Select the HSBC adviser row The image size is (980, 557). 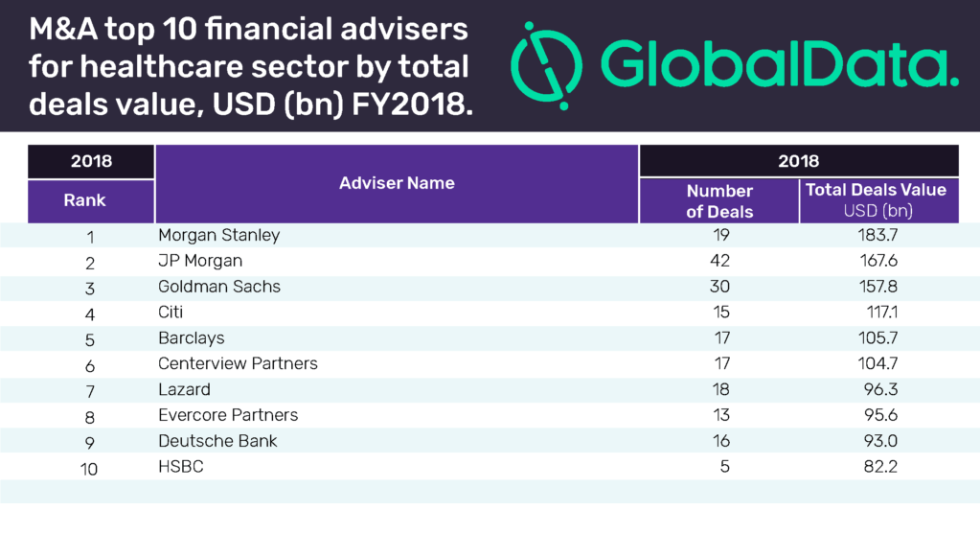(181, 468)
